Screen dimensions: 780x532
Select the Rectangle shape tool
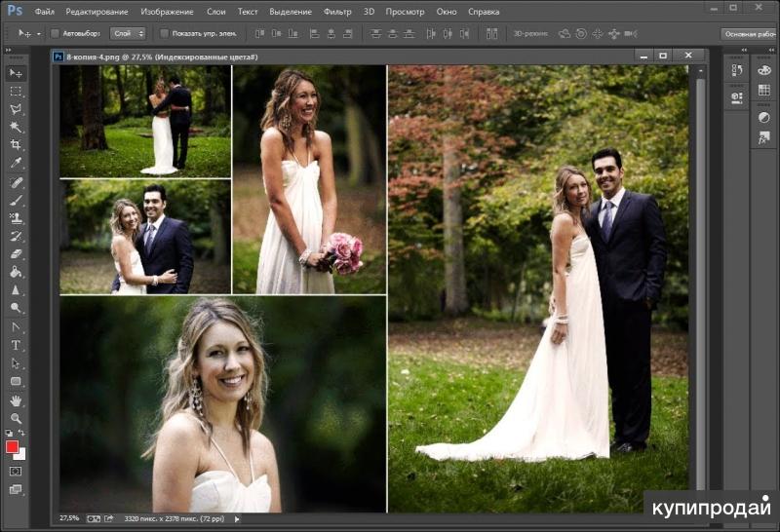click(x=16, y=381)
